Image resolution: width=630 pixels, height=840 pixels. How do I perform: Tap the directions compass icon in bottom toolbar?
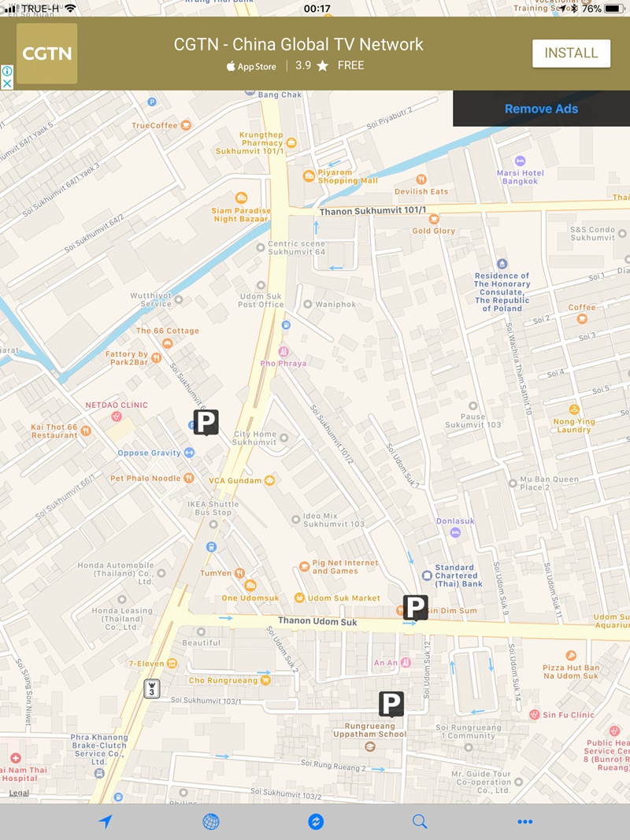(x=315, y=821)
